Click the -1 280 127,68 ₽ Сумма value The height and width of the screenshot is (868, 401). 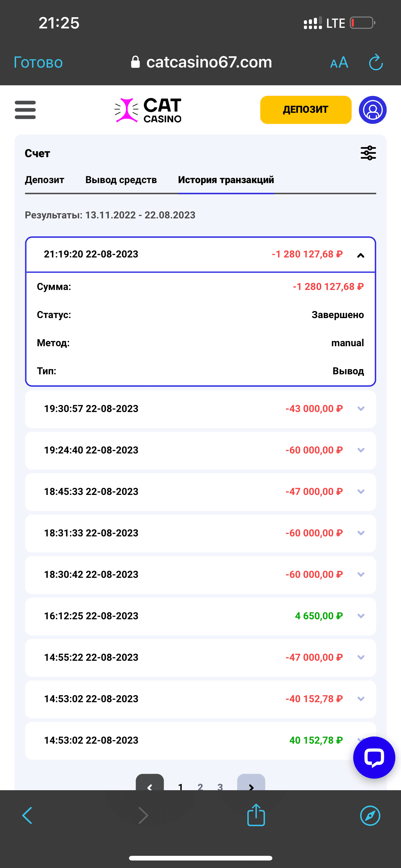pyautogui.click(x=328, y=287)
